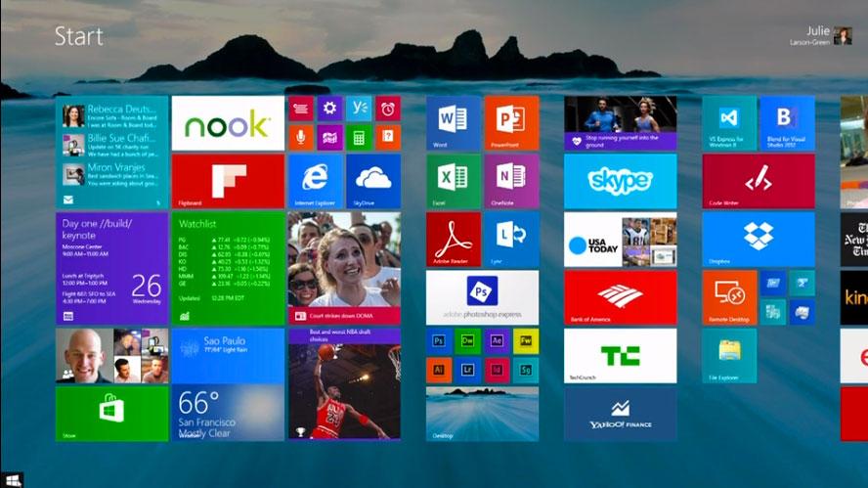Open the People photo collage tile
868x488 pixels.
(x=111, y=356)
